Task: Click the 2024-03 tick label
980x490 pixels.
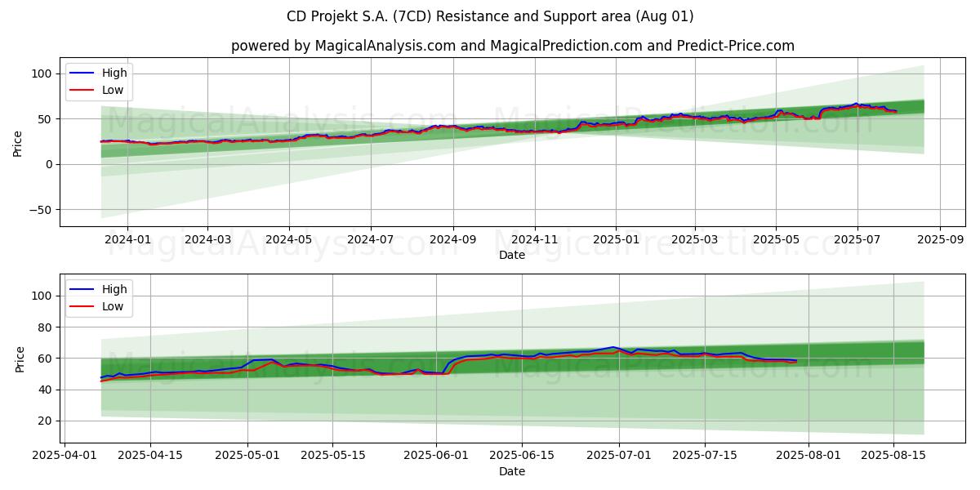Action: pyautogui.click(x=207, y=239)
